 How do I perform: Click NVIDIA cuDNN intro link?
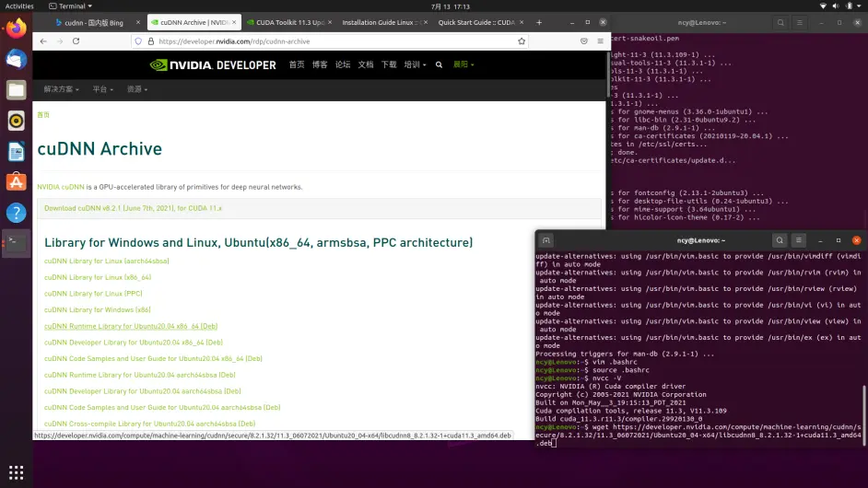pyautogui.click(x=60, y=187)
